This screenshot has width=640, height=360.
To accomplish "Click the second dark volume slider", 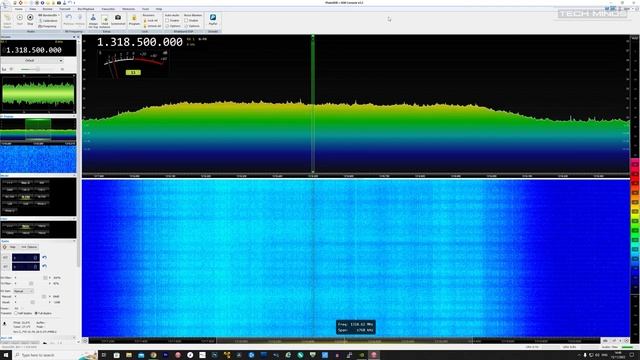I will pos(25,267).
